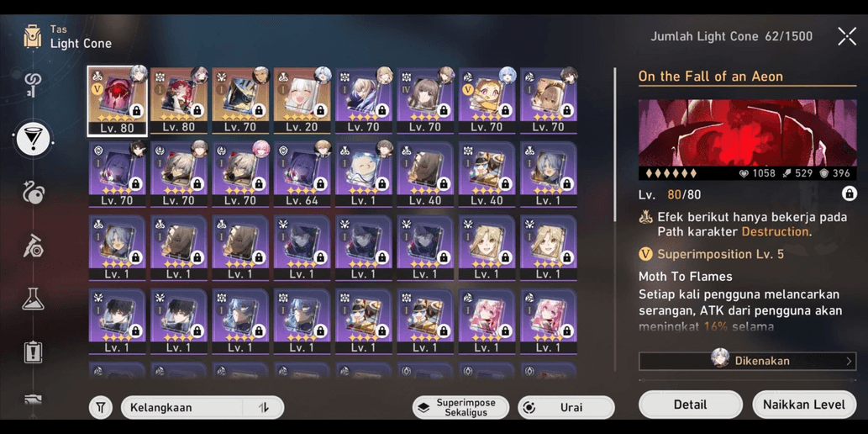
Task: Toggle the ascending/descending sort order arrows
Action: click(x=264, y=407)
